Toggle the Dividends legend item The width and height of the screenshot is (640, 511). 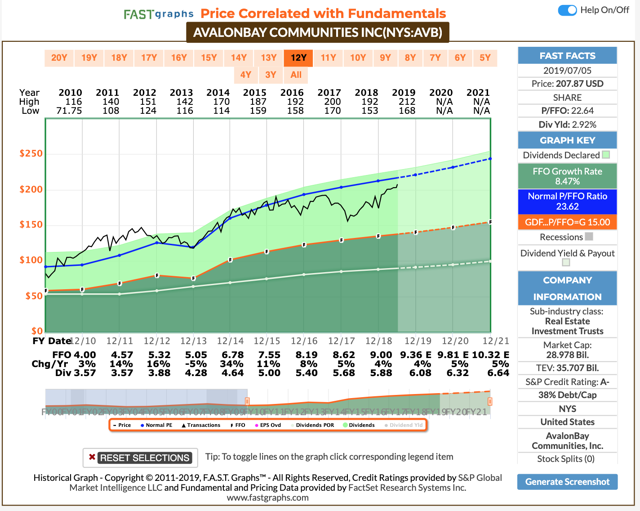[359, 425]
